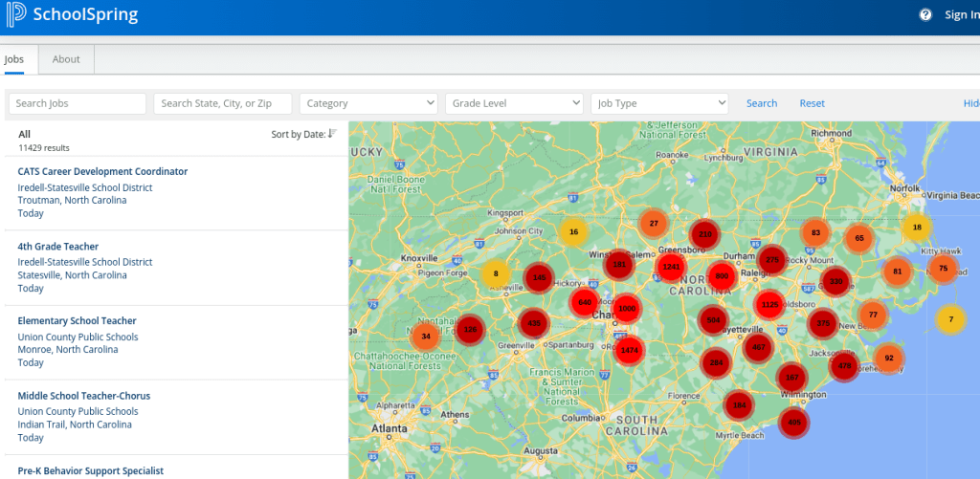Image resolution: width=980 pixels, height=479 pixels.
Task: Click the Reset link
Action: pos(812,103)
